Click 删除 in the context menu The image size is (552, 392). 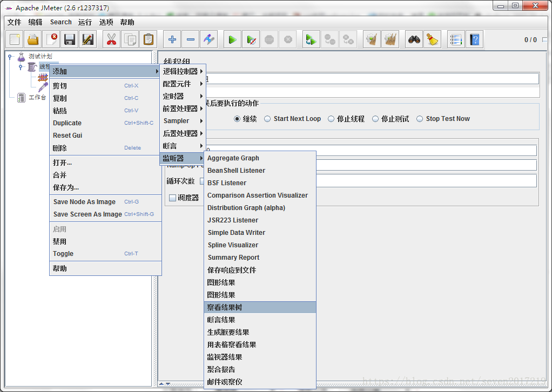click(x=105, y=148)
